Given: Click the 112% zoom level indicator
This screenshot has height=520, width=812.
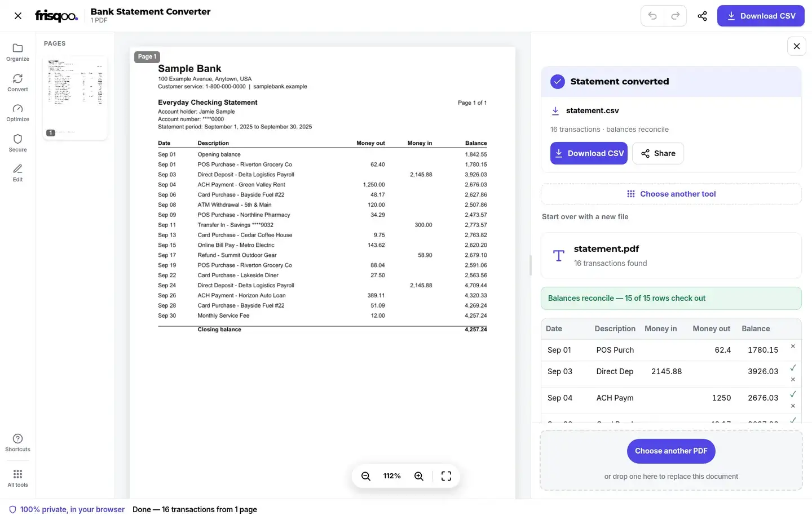Looking at the screenshot, I should pyautogui.click(x=392, y=476).
